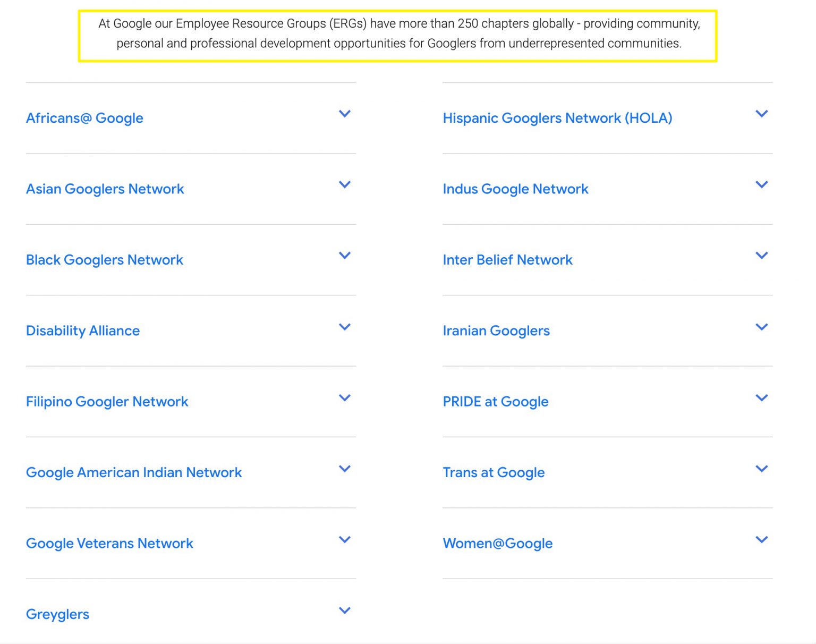
Task: Select the Greyglers heading text
Action: pyautogui.click(x=57, y=614)
